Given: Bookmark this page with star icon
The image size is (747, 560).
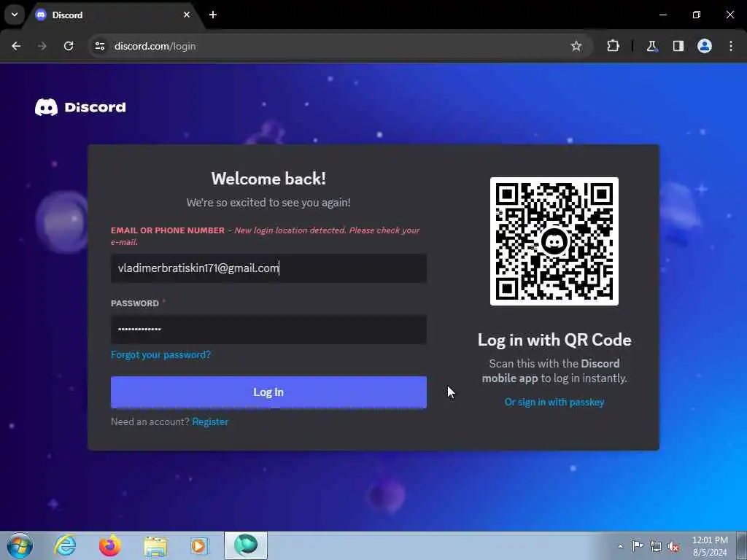Looking at the screenshot, I should coord(576,46).
